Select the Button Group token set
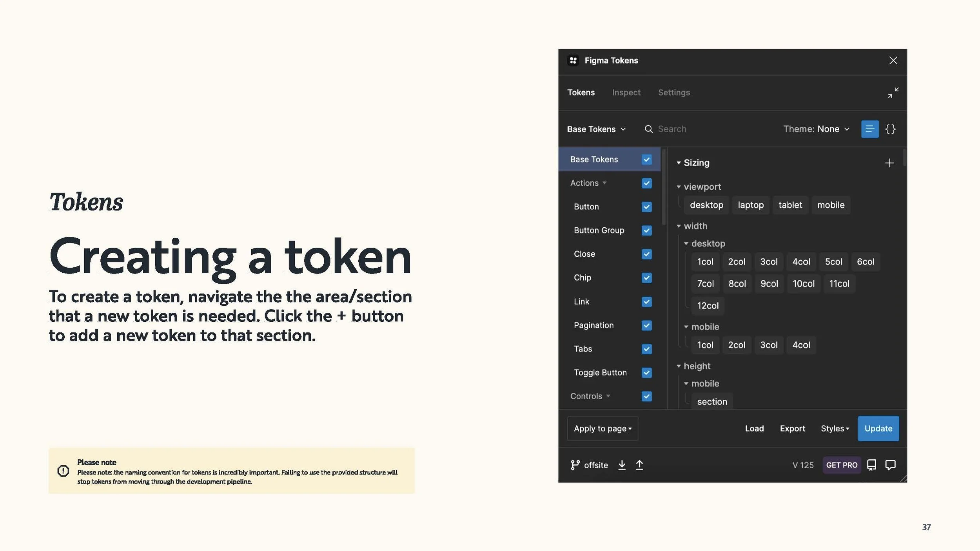 (x=599, y=230)
